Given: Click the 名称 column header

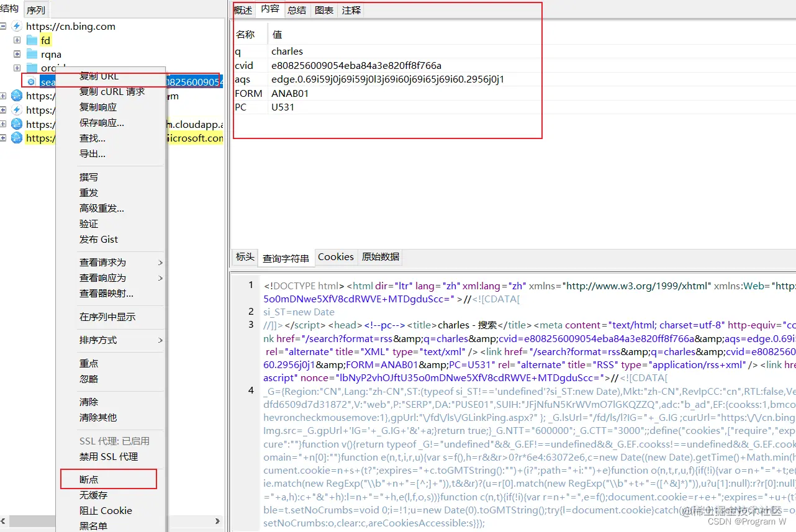Looking at the screenshot, I should (x=245, y=35).
